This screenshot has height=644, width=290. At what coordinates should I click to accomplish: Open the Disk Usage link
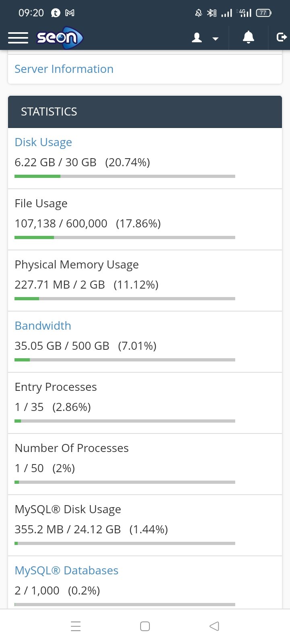pos(43,142)
